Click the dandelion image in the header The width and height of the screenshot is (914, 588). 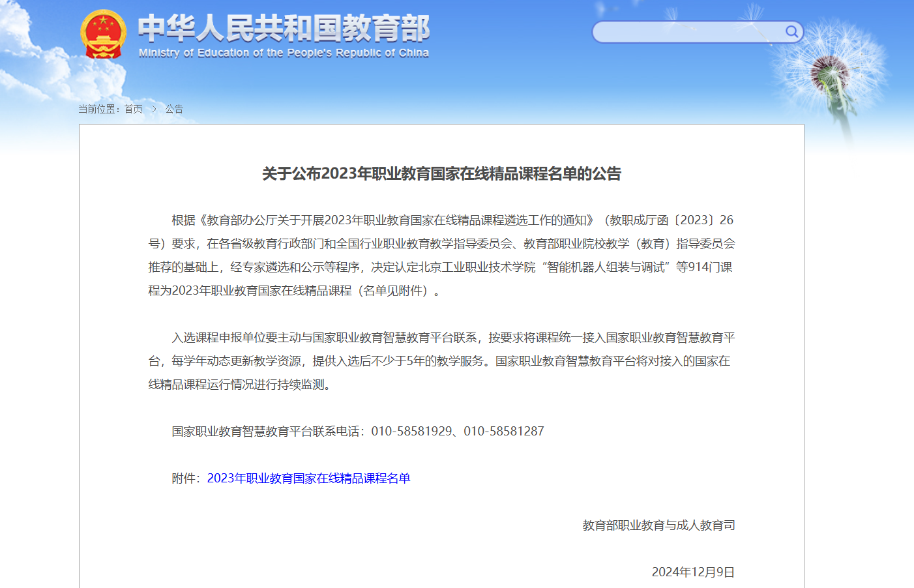click(831, 72)
